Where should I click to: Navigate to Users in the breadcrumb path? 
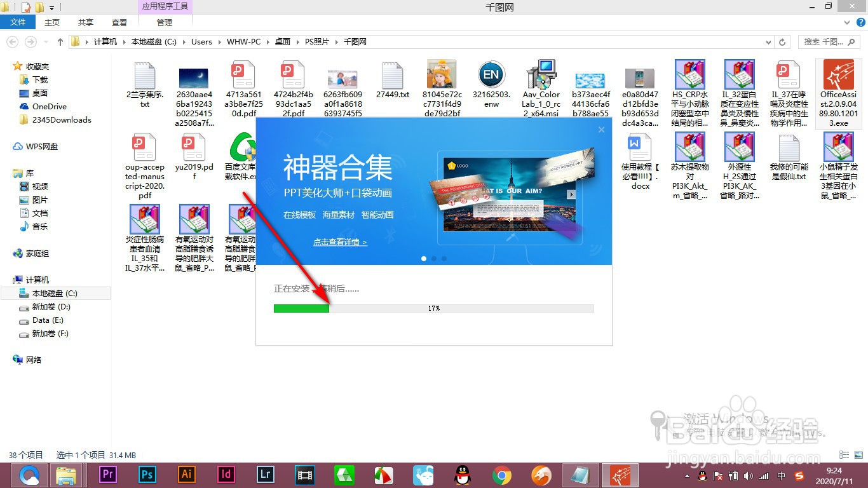tap(201, 42)
